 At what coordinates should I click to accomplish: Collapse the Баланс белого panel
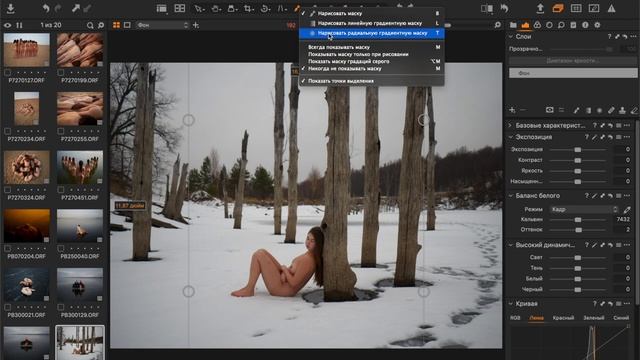511,196
